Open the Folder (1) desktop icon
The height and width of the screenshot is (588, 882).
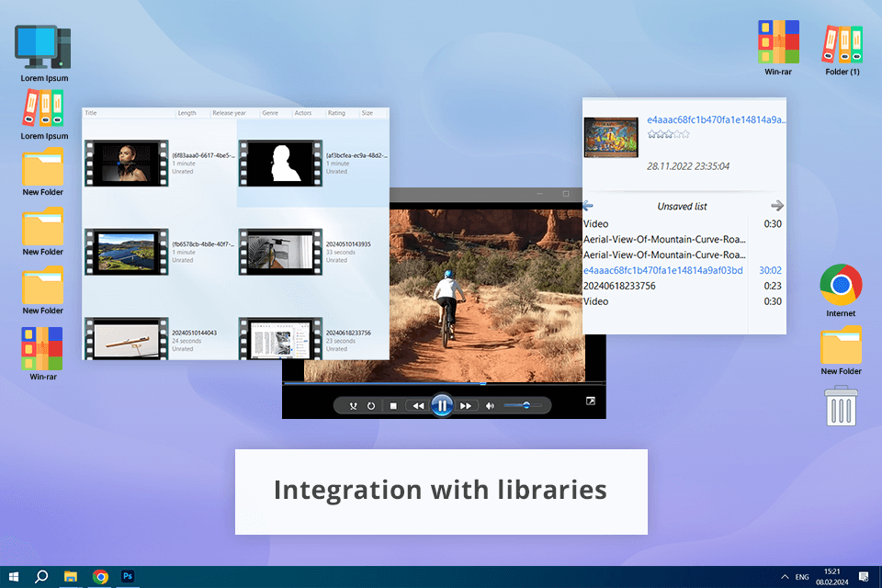click(x=842, y=50)
